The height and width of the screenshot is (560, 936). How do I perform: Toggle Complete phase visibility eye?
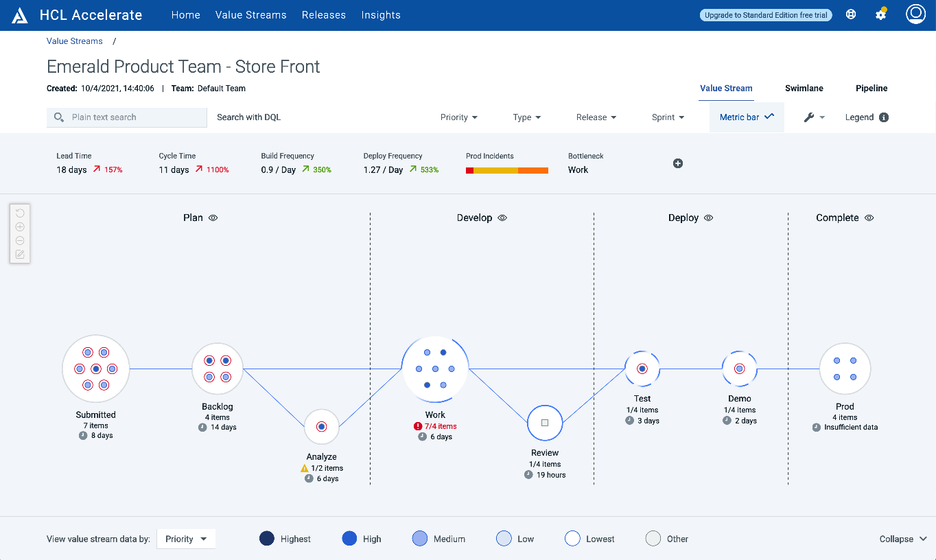point(869,218)
